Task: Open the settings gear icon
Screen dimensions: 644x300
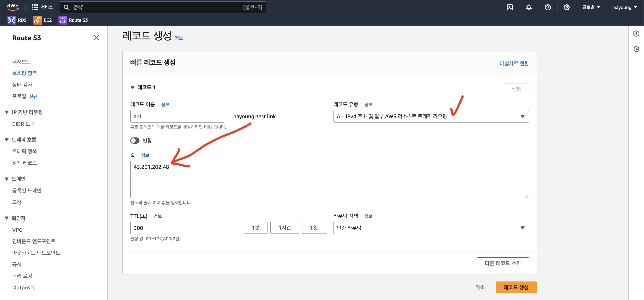Action: pos(567,7)
